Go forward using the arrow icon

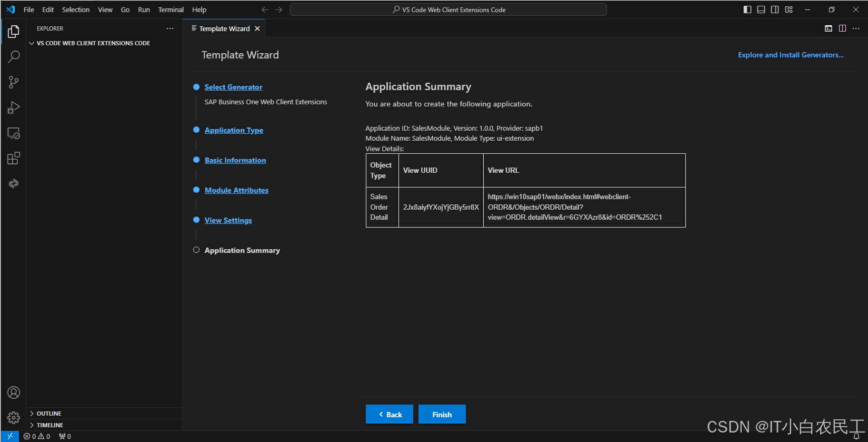pos(279,9)
